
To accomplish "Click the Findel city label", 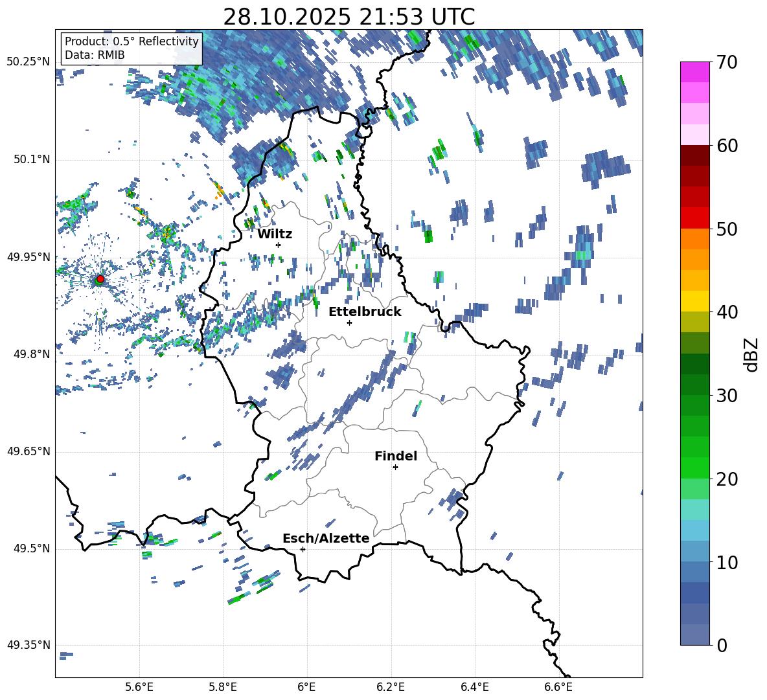I will click(x=396, y=456).
